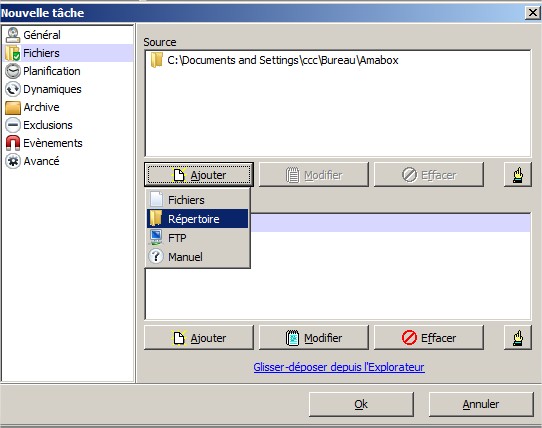Choose Répertoire from the Ajouter menu
The image size is (542, 428).
pos(198,218)
